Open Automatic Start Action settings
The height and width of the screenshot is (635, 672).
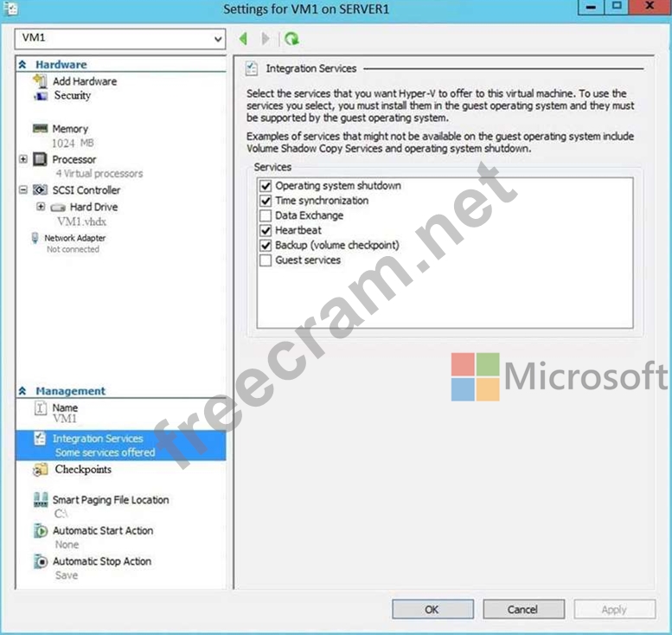pos(103,531)
